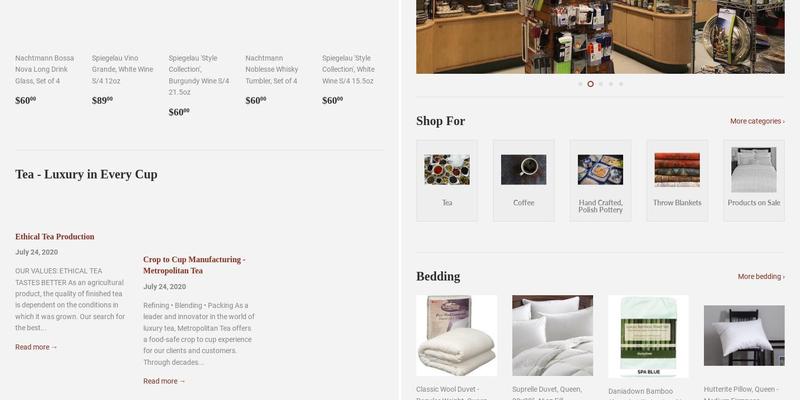Screen dimensions: 800x400
Task: Select the Hand Crafted Polish Pottery category
Action: [601, 181]
